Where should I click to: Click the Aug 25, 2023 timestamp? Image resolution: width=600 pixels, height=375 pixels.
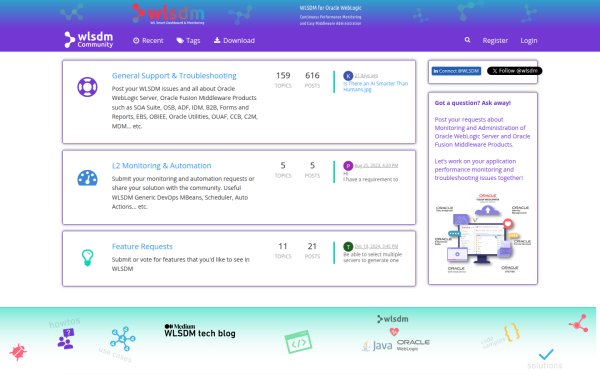click(376, 166)
